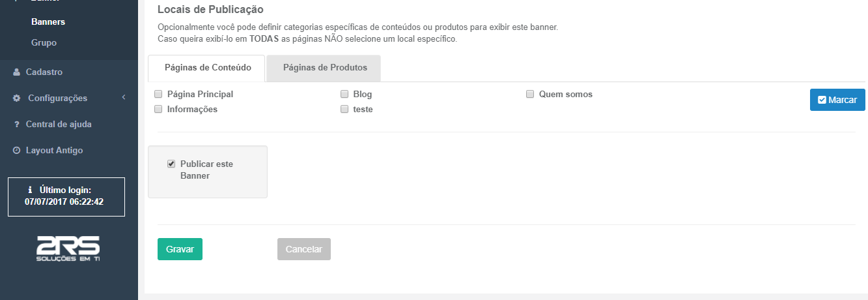Click the Layout Antigo clock icon
Image resolution: width=868 pixels, height=300 pixels.
pyautogui.click(x=17, y=151)
